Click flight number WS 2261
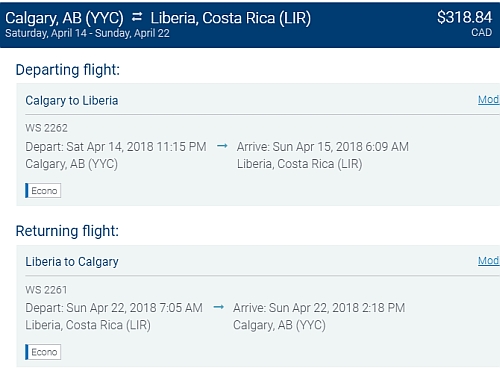This screenshot has width=500, height=380. (46, 290)
